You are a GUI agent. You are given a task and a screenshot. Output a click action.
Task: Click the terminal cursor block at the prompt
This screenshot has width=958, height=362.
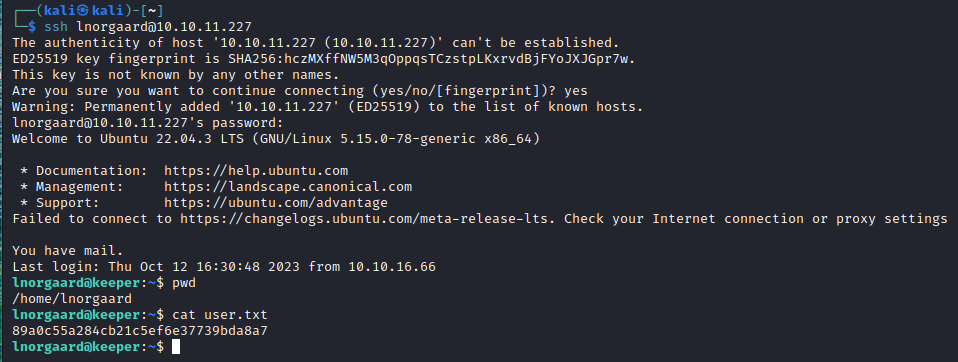tap(176, 347)
